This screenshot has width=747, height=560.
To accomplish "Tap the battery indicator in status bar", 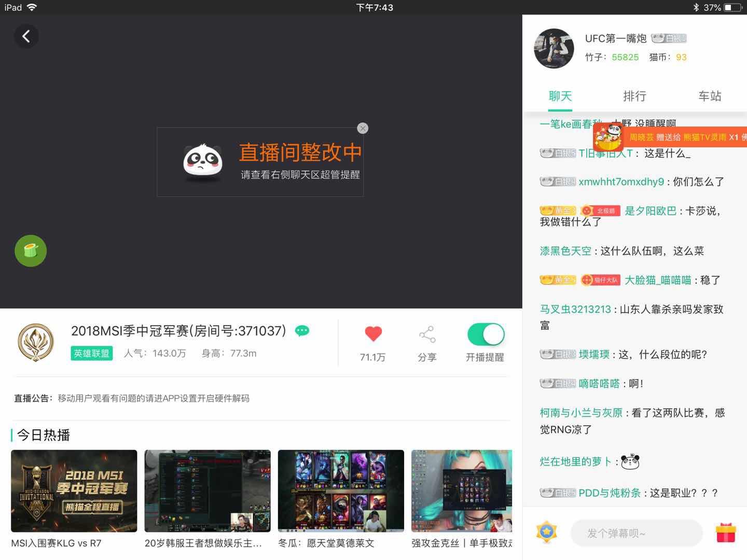I will (x=732, y=7).
